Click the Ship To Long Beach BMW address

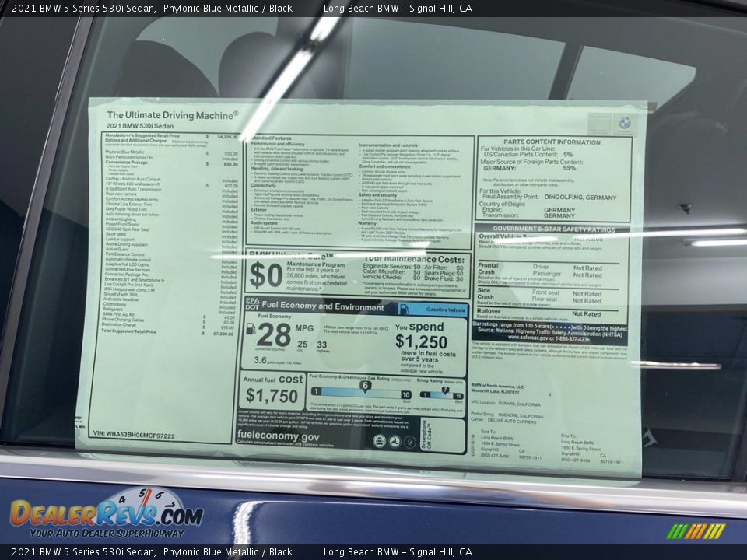tap(591, 449)
